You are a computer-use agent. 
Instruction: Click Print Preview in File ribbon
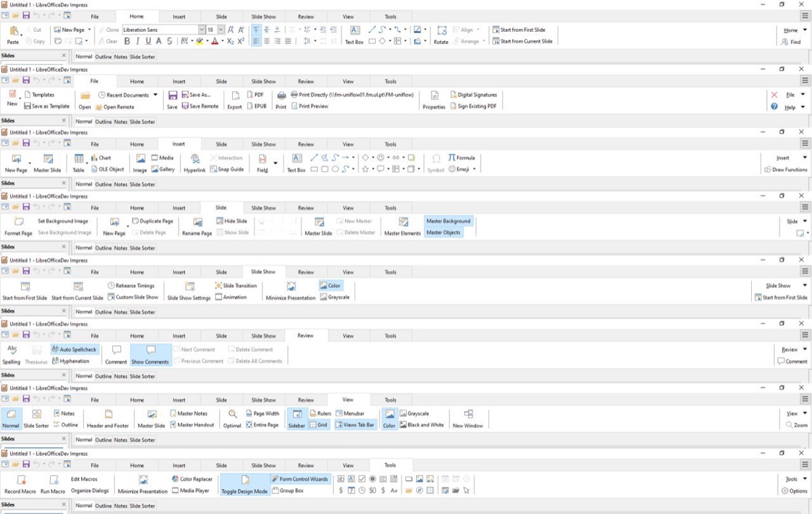coord(309,106)
